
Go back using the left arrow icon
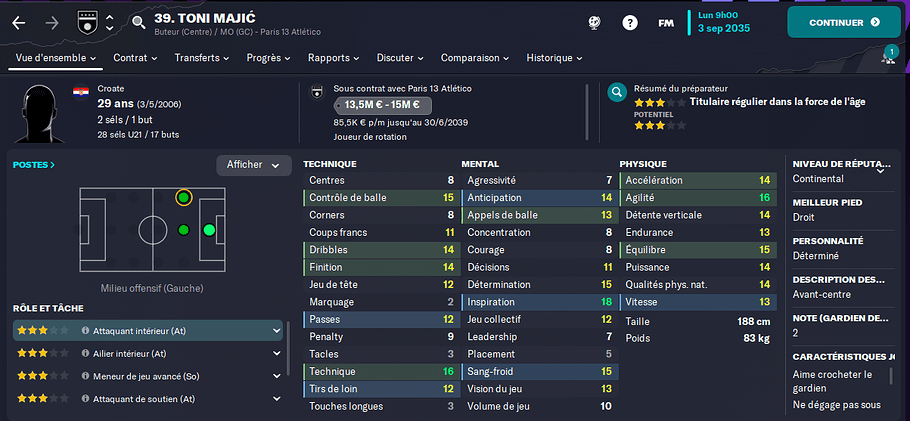click(19, 23)
